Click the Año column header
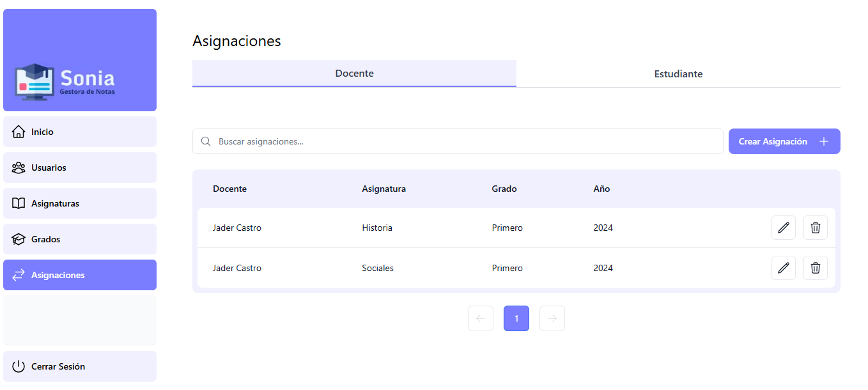This screenshot has height=390, width=868. [x=601, y=189]
